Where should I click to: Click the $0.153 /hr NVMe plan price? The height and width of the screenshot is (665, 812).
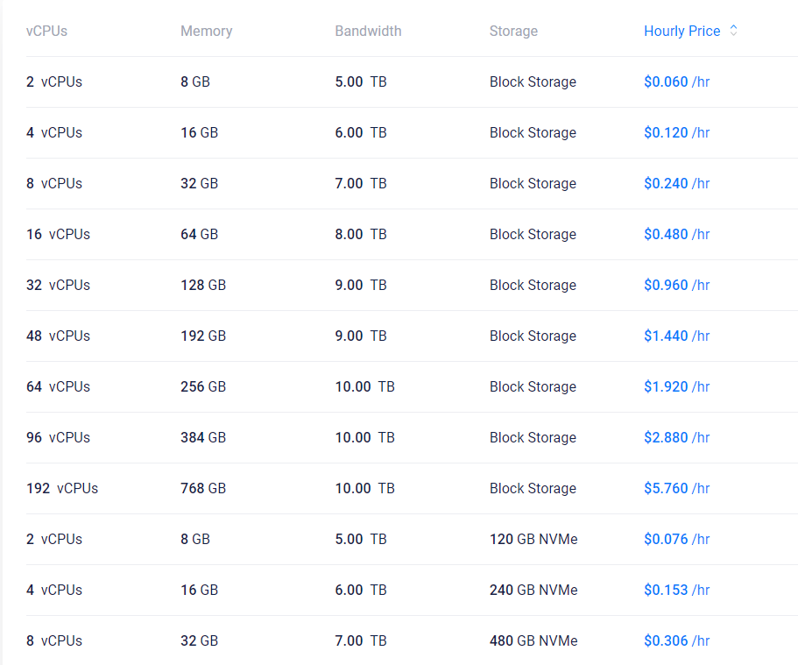[x=676, y=590]
